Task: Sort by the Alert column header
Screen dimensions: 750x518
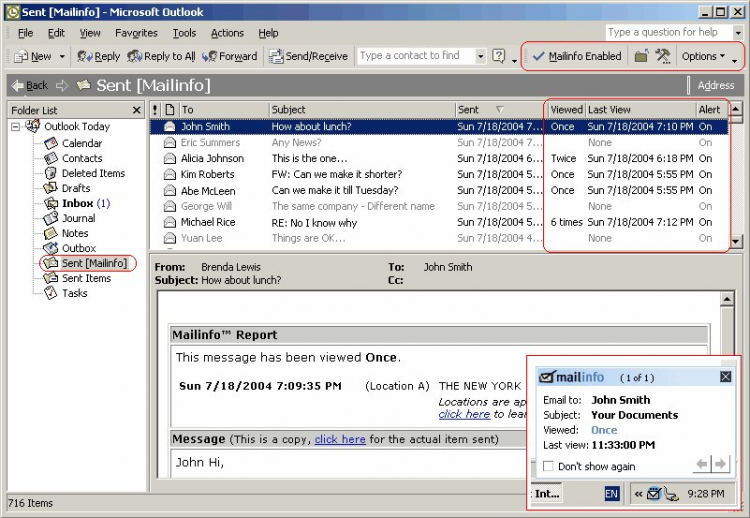Action: point(712,110)
